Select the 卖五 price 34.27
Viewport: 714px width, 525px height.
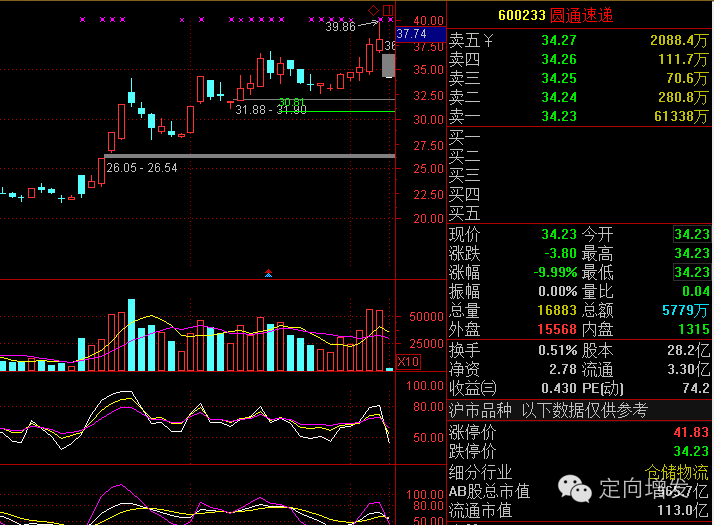pyautogui.click(x=559, y=41)
